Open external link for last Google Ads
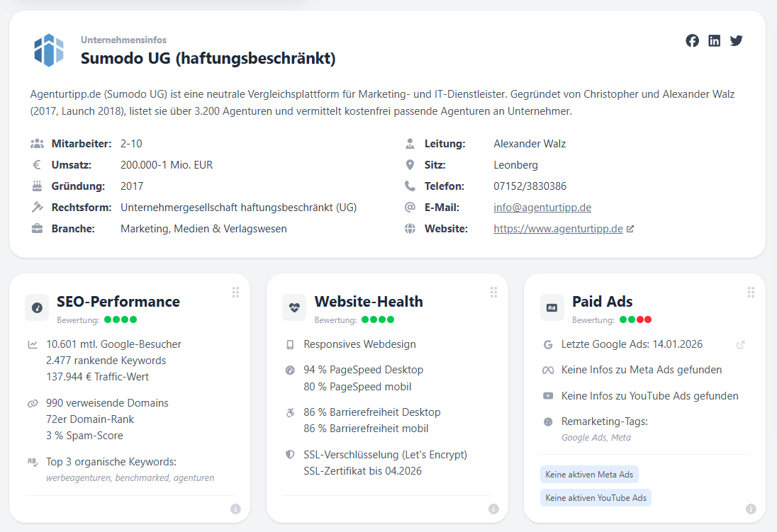 tap(741, 345)
